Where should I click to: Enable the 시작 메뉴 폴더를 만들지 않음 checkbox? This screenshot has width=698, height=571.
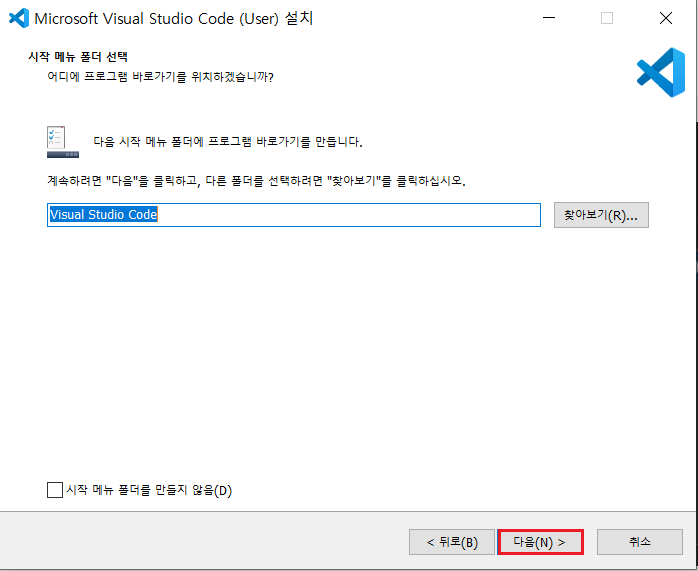pyautogui.click(x=54, y=490)
